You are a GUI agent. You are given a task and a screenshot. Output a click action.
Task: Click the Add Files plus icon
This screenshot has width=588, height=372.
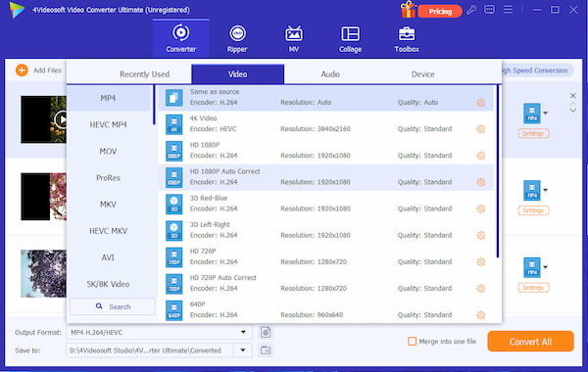22,70
